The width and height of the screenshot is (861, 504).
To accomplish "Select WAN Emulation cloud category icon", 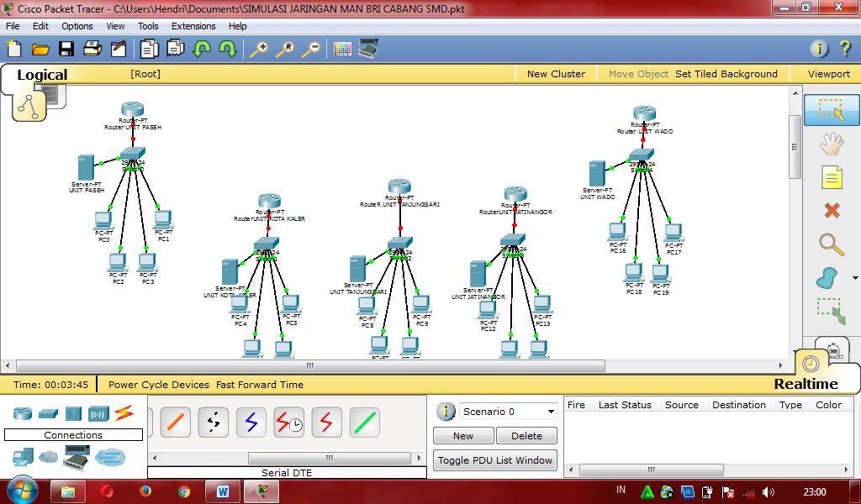I will click(x=48, y=456).
